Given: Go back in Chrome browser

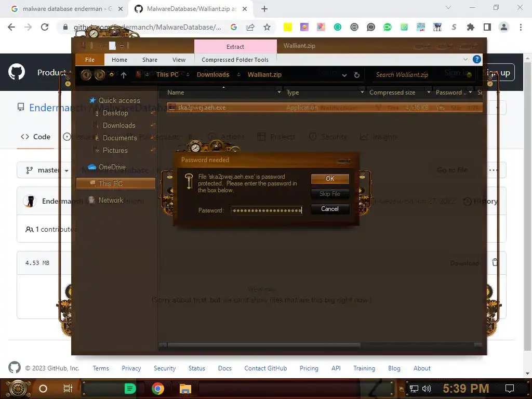Looking at the screenshot, I should 11,27.
